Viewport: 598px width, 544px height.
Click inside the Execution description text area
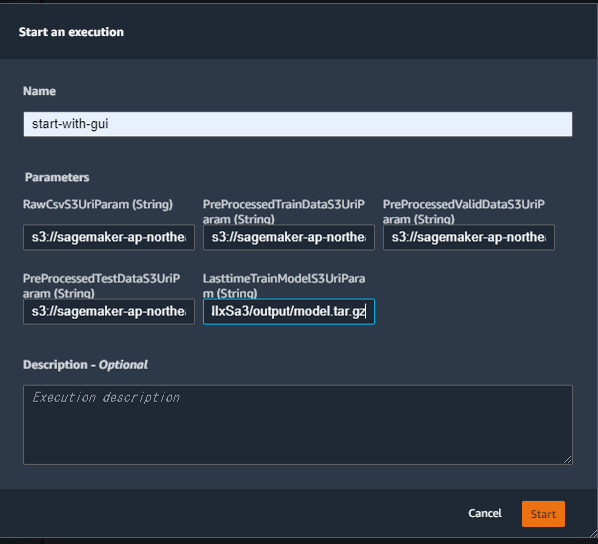coord(298,425)
